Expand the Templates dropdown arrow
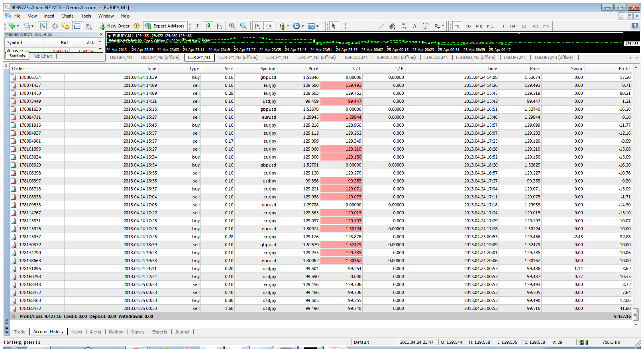Image resolution: width=644 pixels, height=349 pixels. coord(318,26)
